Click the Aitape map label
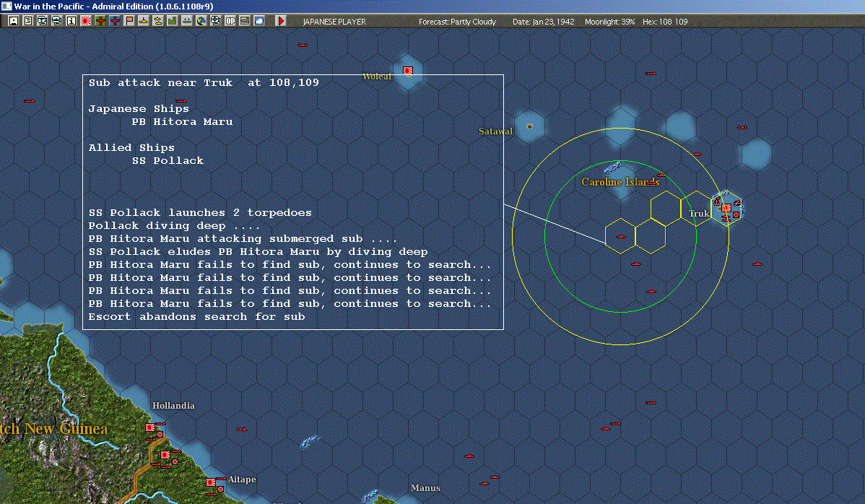Image resolution: width=865 pixels, height=504 pixels. (242, 479)
